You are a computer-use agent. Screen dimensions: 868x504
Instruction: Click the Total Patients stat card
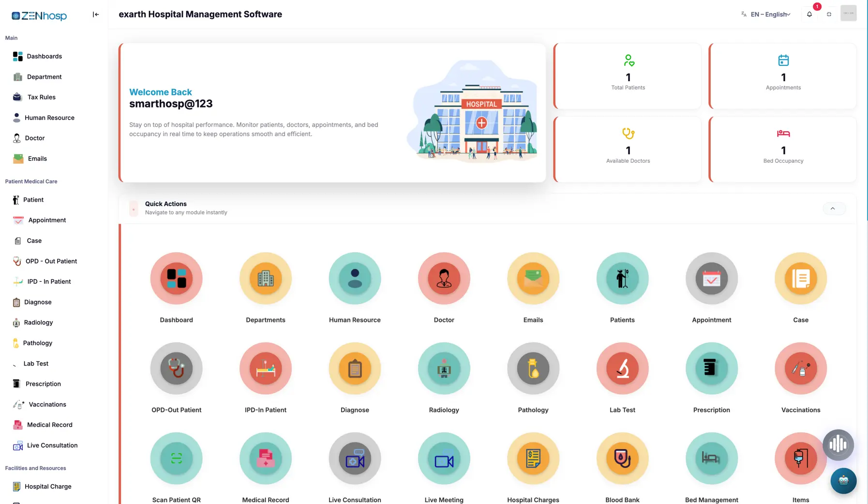(628, 76)
